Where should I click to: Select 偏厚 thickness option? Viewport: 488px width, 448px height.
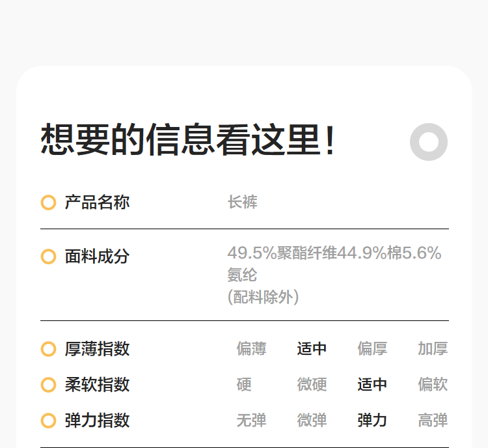(x=372, y=349)
